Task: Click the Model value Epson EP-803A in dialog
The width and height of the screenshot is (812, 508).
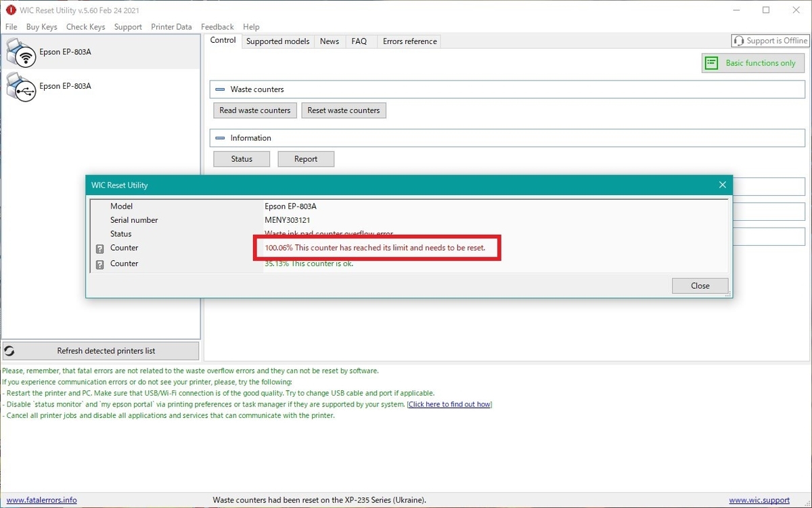Action: coord(290,206)
